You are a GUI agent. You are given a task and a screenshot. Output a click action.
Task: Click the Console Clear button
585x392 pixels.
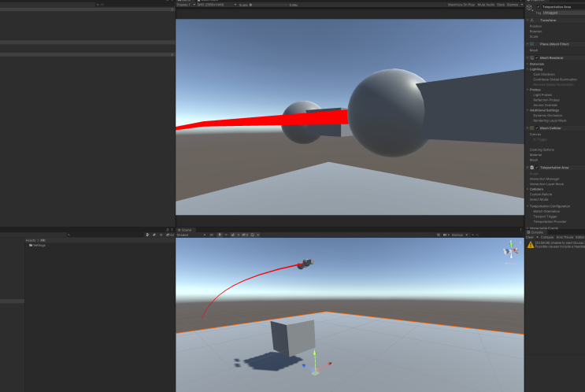tap(529, 237)
